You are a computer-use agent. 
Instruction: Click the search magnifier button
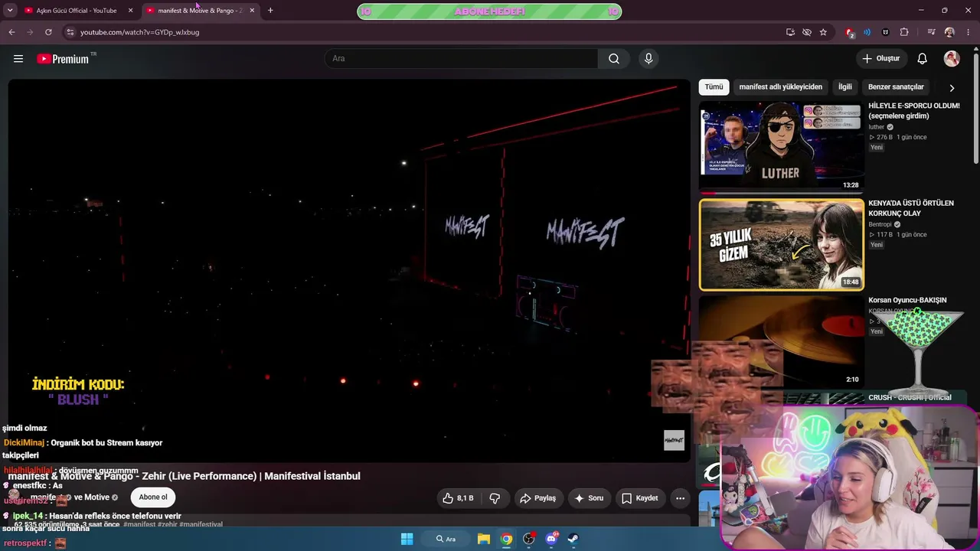[x=614, y=59]
